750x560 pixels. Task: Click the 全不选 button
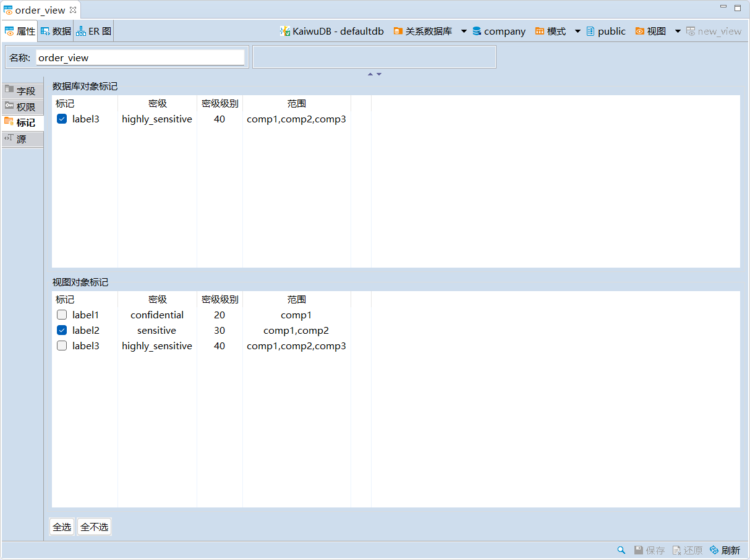[95, 527]
